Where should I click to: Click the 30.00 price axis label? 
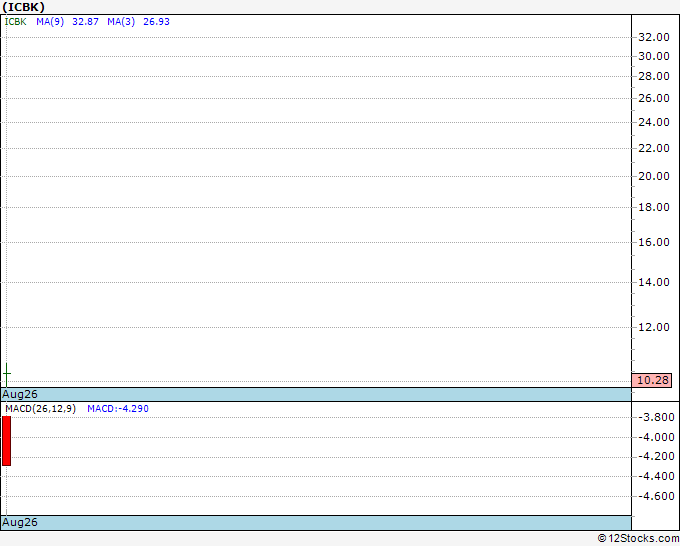tap(654, 56)
